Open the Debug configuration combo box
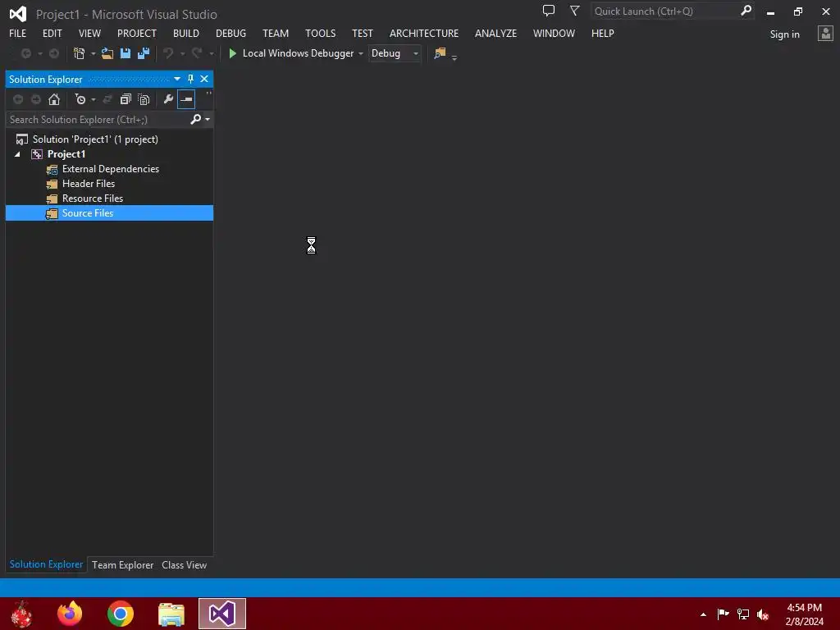This screenshot has height=630, width=840. pos(395,53)
